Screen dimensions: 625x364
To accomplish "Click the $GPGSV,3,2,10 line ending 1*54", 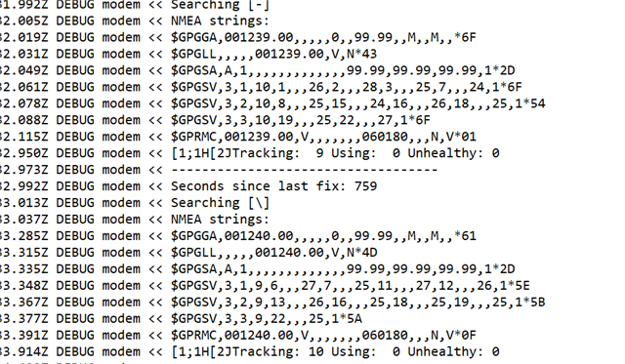I will coord(272,103).
